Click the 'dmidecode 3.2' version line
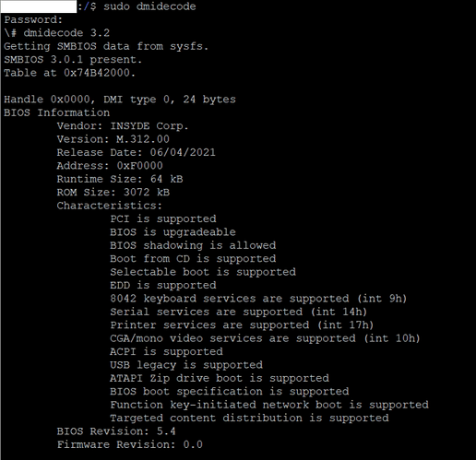476x460 pixels. [56, 33]
